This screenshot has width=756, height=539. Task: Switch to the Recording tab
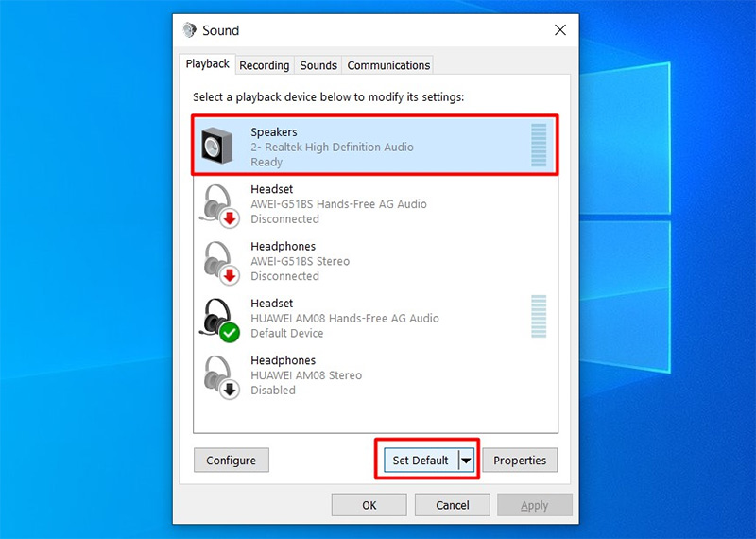click(264, 65)
